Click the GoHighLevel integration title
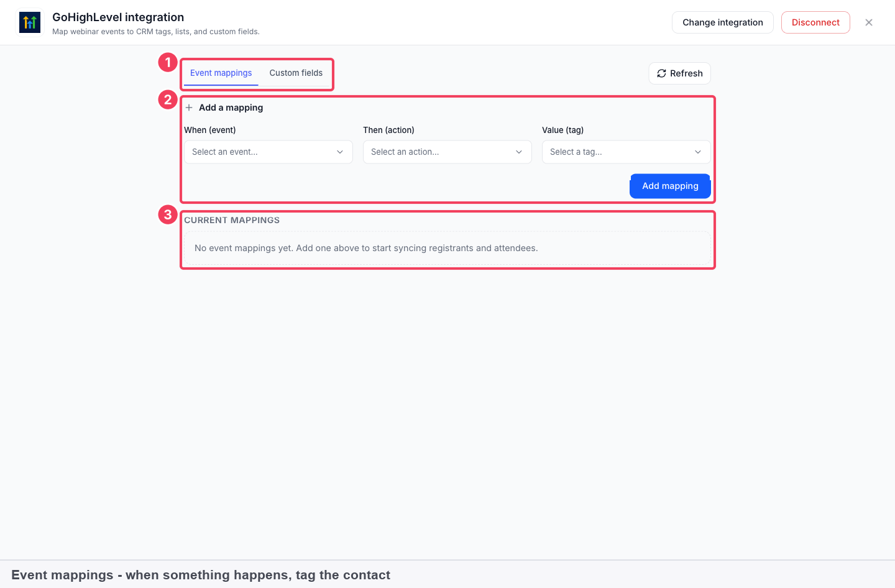The width and height of the screenshot is (895, 588). click(x=118, y=17)
